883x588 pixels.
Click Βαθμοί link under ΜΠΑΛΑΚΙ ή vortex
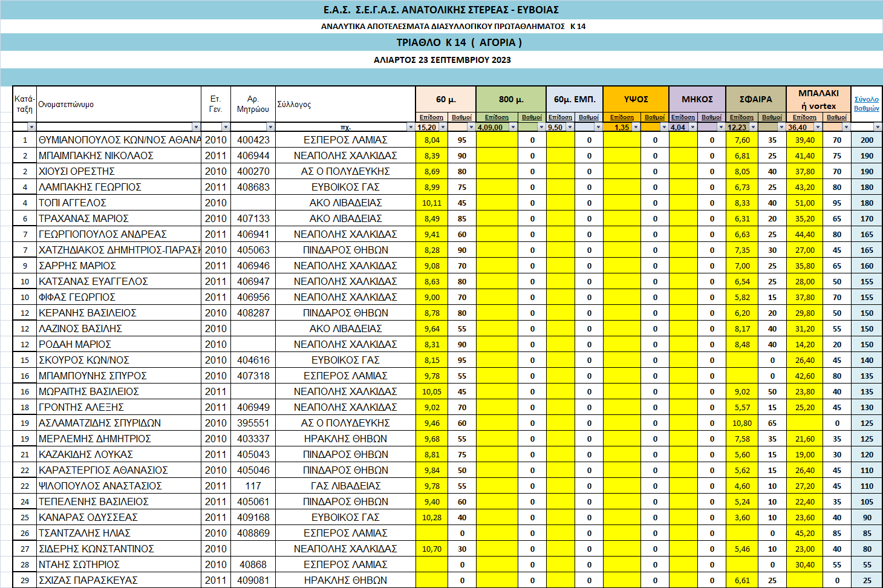click(837, 117)
